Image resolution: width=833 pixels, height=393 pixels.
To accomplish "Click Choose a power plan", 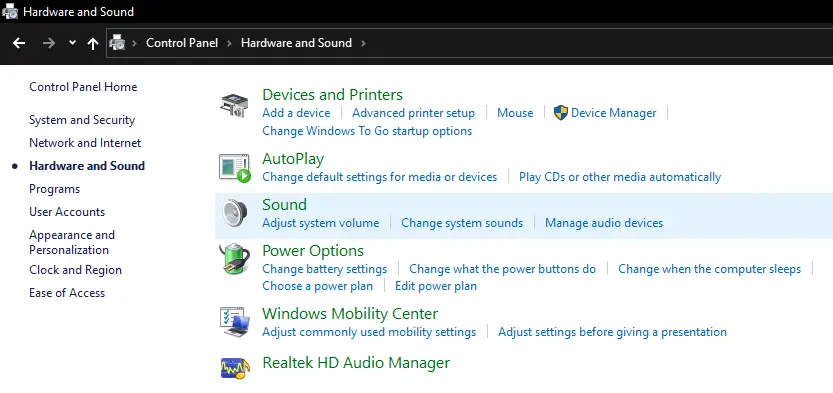I will pos(318,286).
